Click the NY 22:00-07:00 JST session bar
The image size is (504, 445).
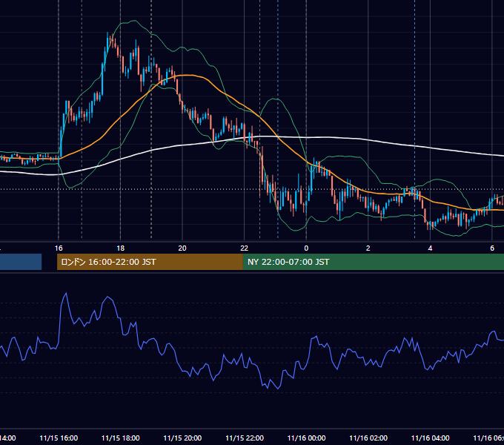[373, 262]
